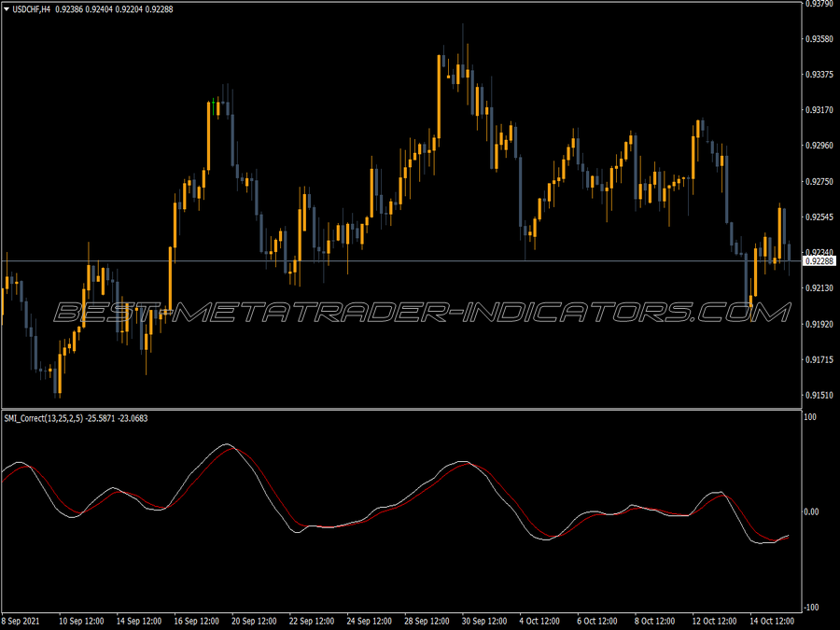The width and height of the screenshot is (840, 630).
Task: Click the 0.91510 price scale label
Action: click(x=819, y=396)
